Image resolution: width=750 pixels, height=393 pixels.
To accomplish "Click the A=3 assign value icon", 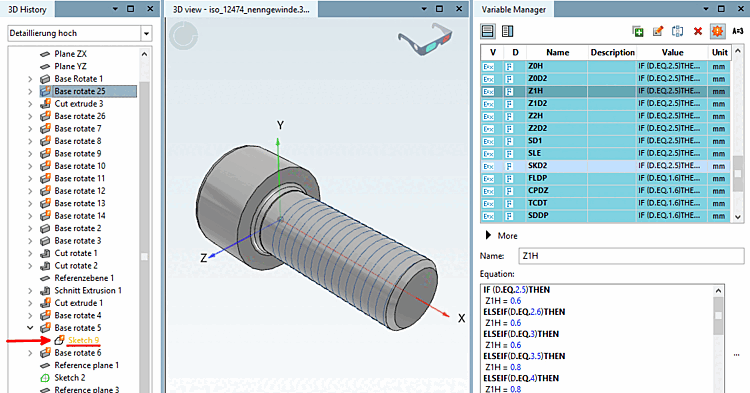I will pyautogui.click(x=738, y=31).
